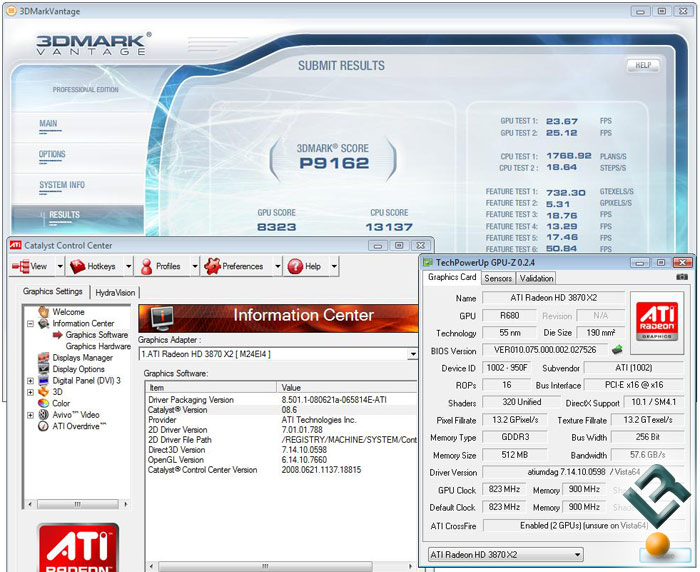
Task: Open MAIN section in 3DMark Vantage
Action: [x=48, y=123]
